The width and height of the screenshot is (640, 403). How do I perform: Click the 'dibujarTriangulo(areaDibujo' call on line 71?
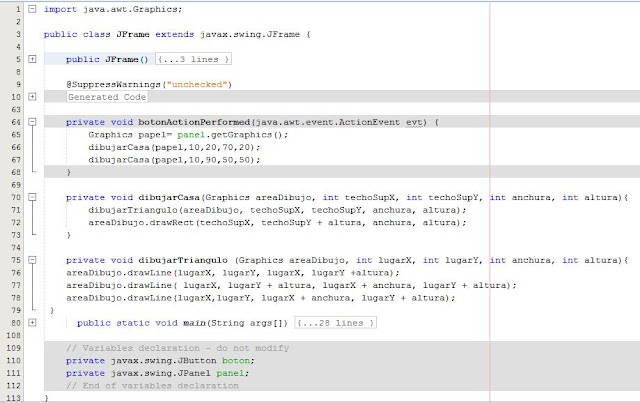pos(163,210)
